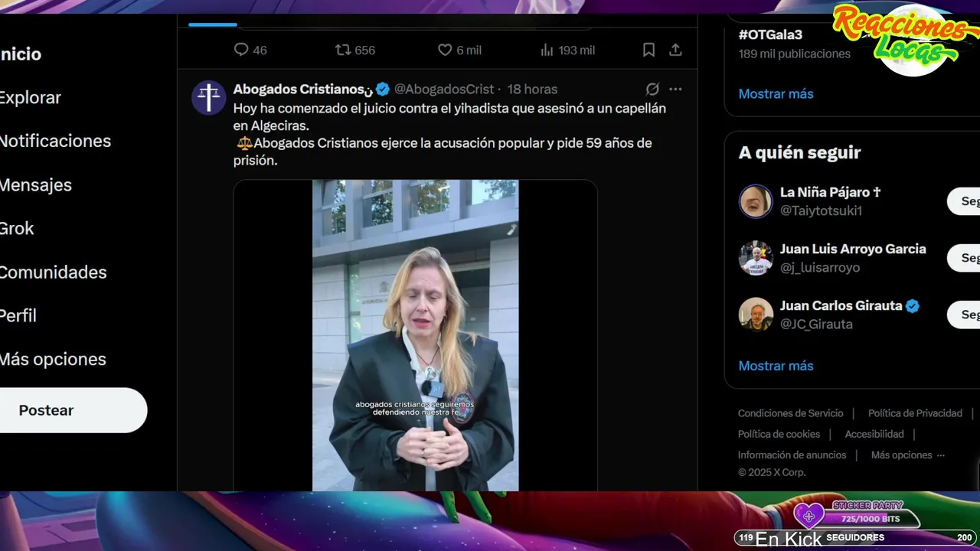980x551 pixels.
Task: Open Mensajes in the sidebar
Action: coord(35,184)
